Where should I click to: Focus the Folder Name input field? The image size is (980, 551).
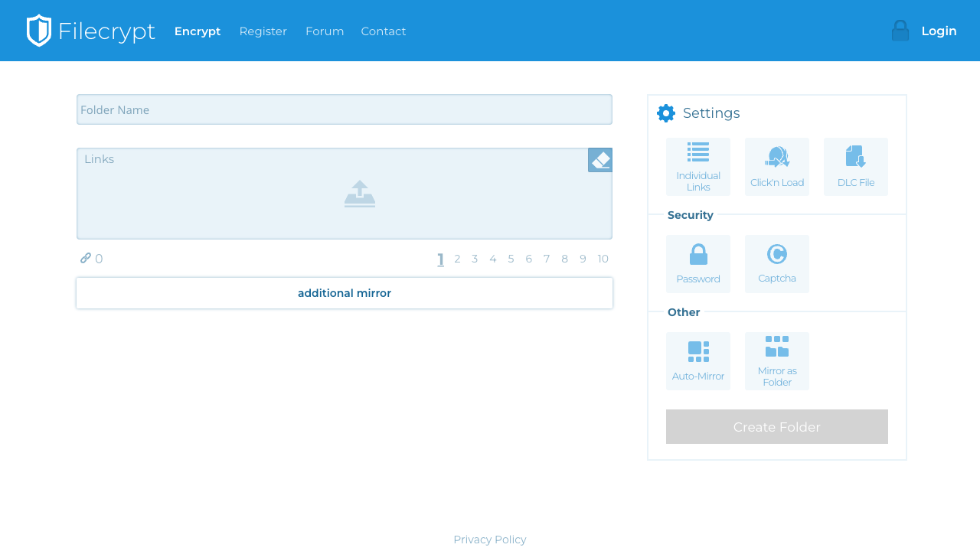(x=345, y=109)
